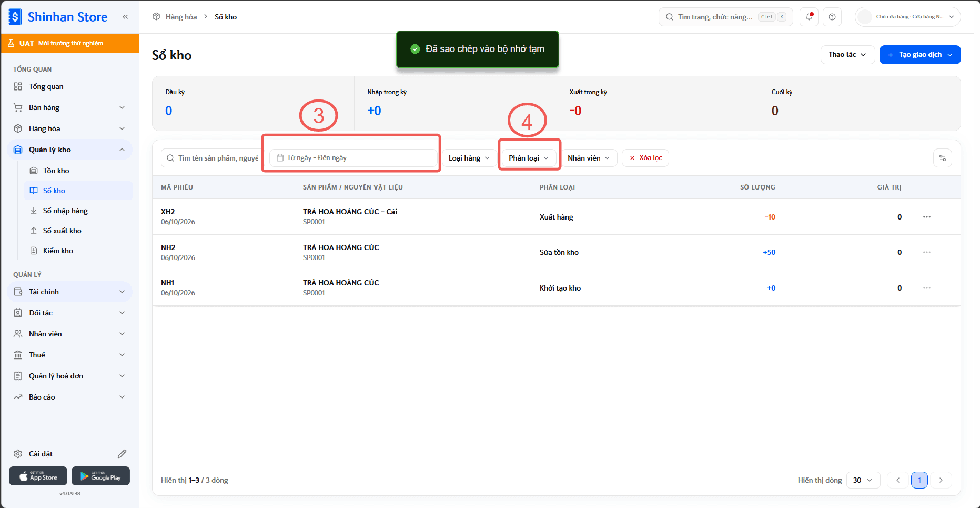The image size is (980, 508).
Task: Open Tồn kho in sidebar
Action: click(x=78, y=171)
